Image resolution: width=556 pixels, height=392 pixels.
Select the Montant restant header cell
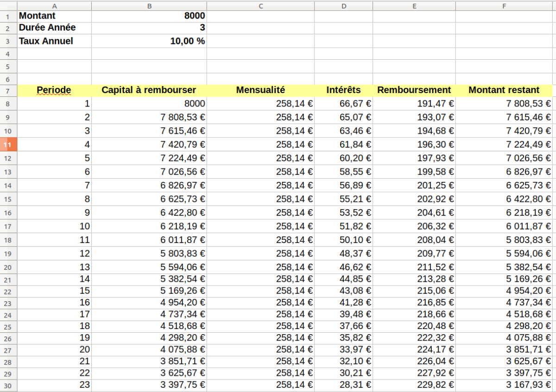point(504,90)
